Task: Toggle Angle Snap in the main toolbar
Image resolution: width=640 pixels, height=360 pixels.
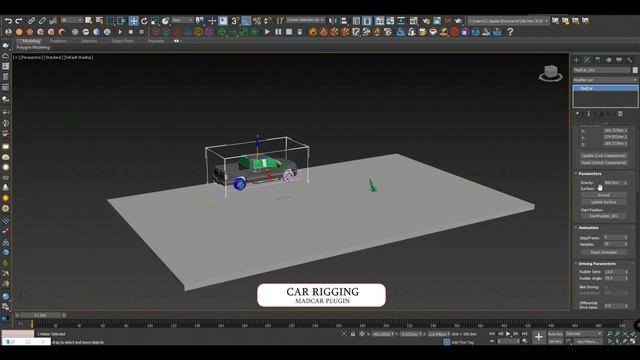Action: pos(246,20)
